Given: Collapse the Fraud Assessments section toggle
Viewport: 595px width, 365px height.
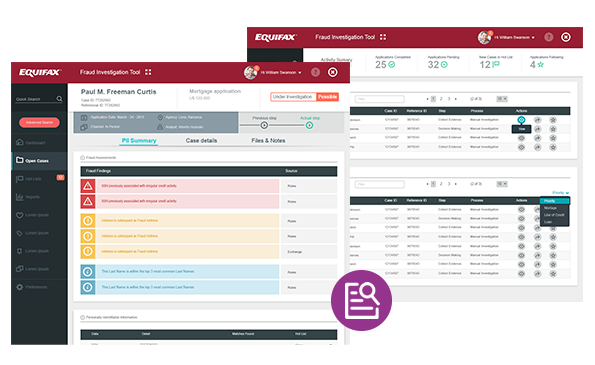Looking at the screenshot, I should (82, 157).
